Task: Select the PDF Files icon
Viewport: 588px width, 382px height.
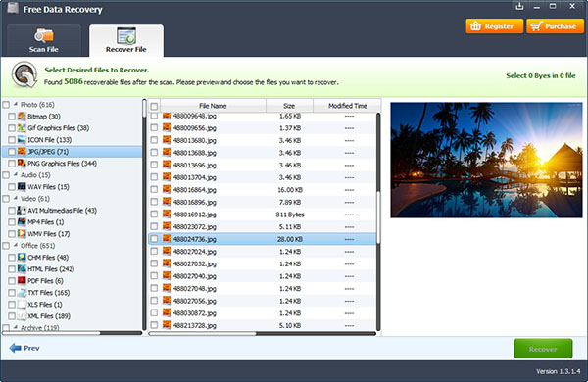Action: 22,281
